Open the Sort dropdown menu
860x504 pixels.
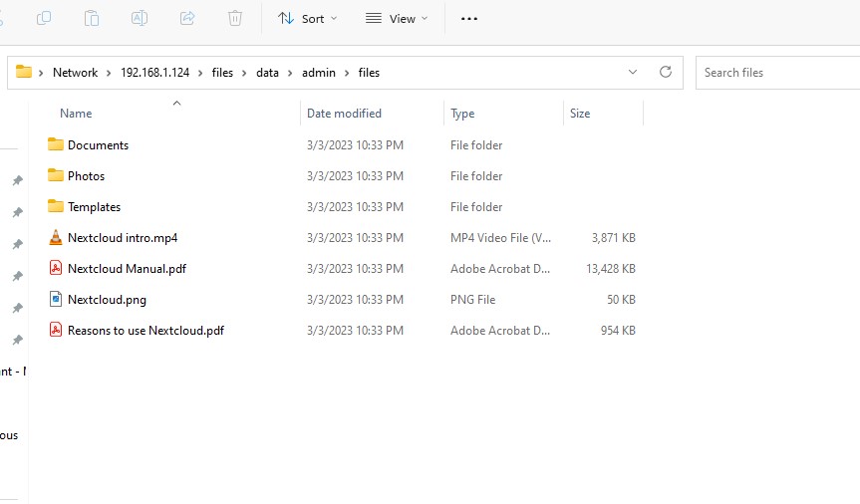307,19
